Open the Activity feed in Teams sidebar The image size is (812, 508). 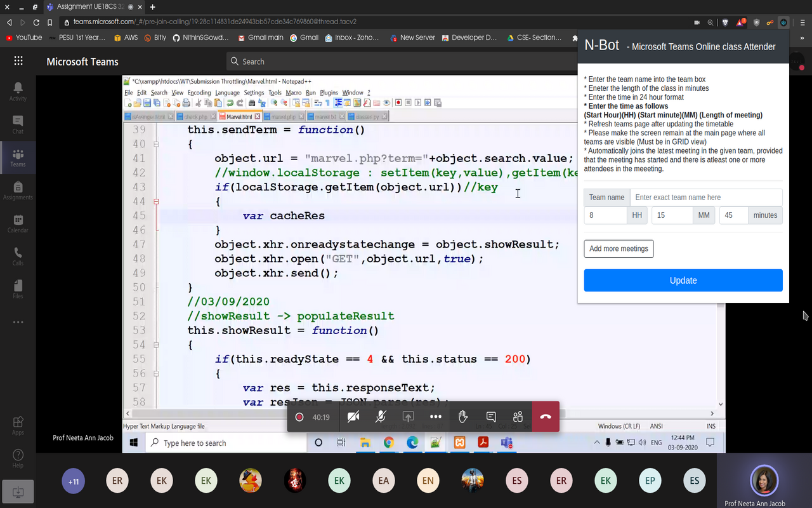[18, 91]
